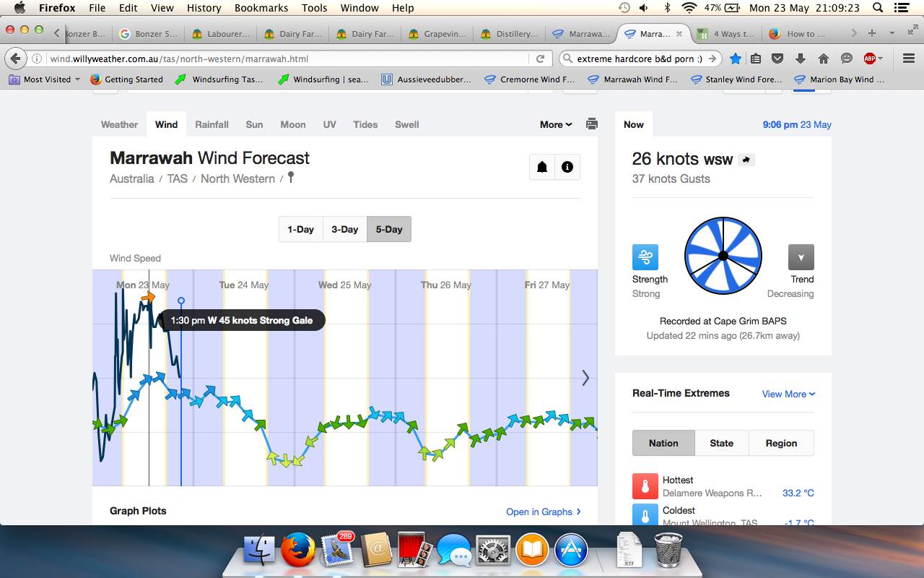Expand Most Visited bookmarks folder
Screen dimensions: 924x578
tap(46, 79)
